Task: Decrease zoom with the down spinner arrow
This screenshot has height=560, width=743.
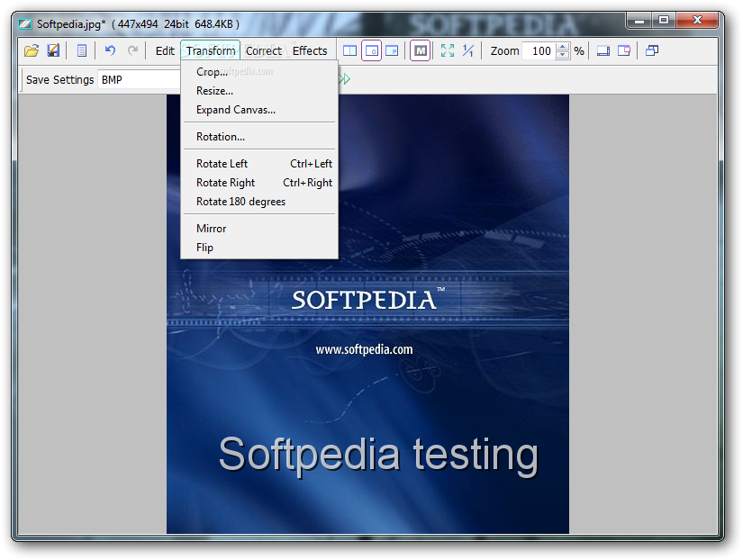Action: (563, 55)
